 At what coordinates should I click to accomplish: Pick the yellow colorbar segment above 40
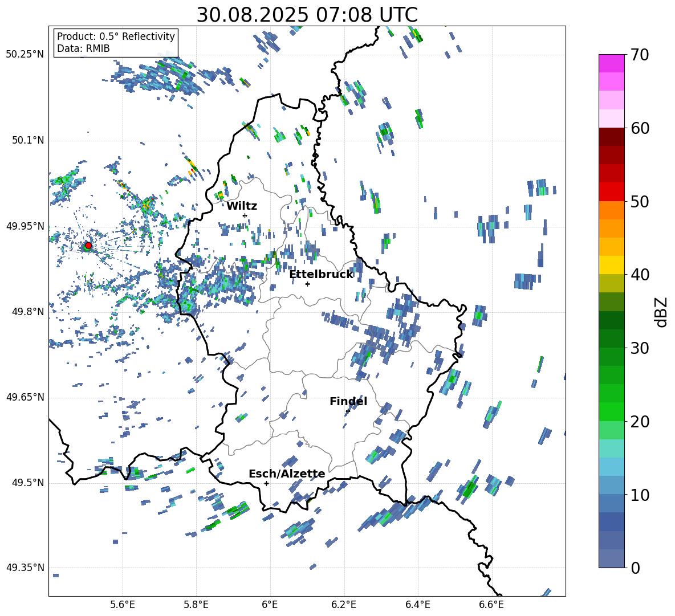[x=611, y=265]
